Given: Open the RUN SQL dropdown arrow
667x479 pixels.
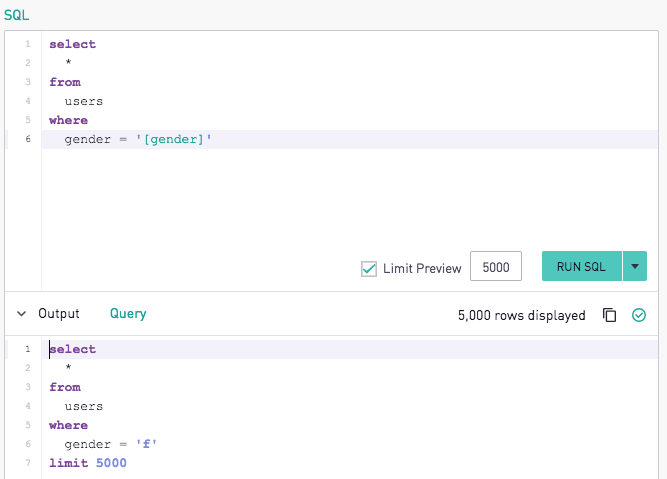Looking at the screenshot, I should 635,266.
